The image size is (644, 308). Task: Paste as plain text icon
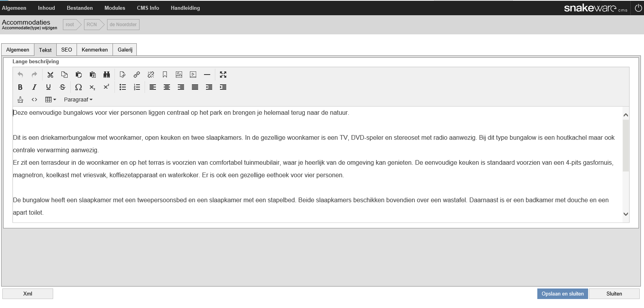93,75
